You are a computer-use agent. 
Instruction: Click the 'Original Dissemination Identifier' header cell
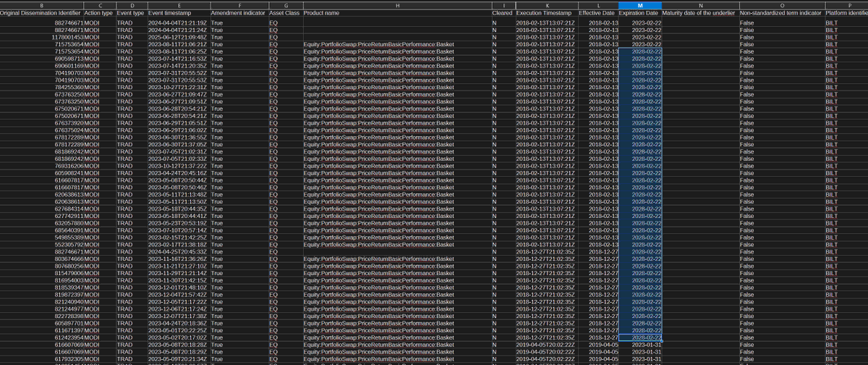tap(41, 13)
